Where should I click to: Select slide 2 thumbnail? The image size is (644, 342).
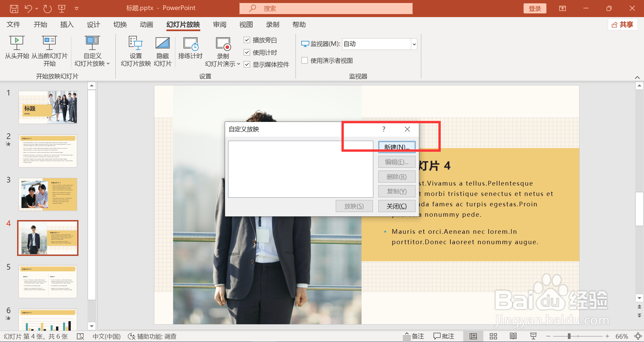(48, 151)
